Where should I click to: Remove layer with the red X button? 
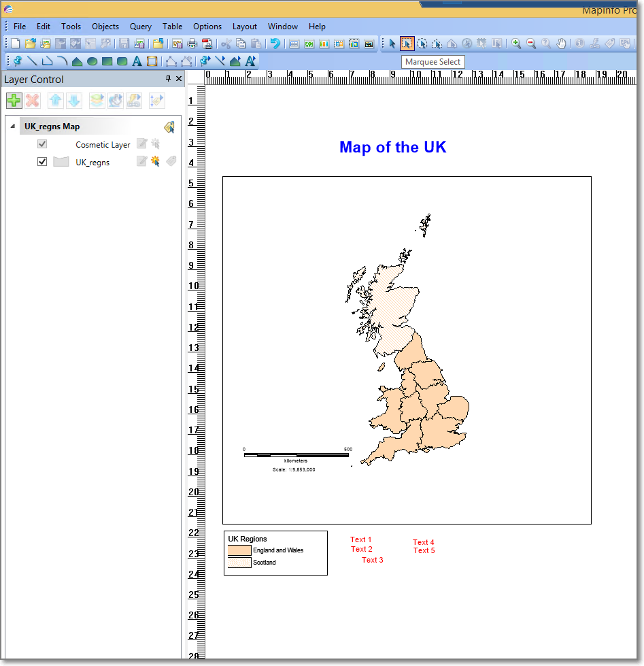[32, 101]
